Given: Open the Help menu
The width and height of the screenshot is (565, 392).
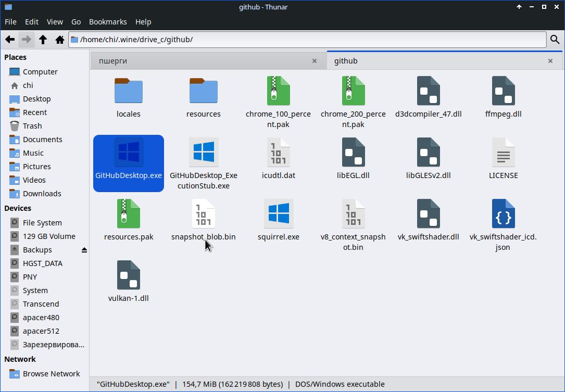Looking at the screenshot, I should tap(143, 22).
